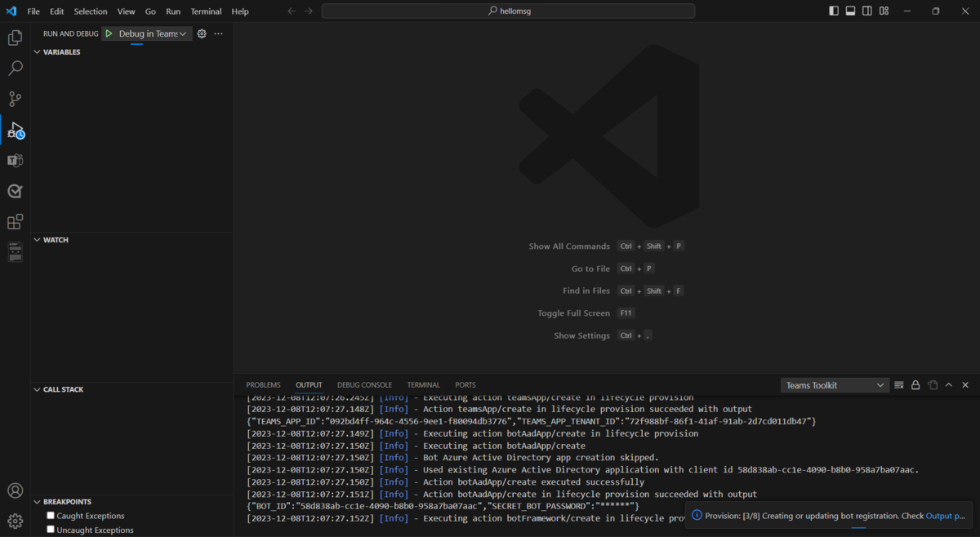This screenshot has height=537, width=980.
Task: Open the checkmark-circle view below the Teams icon
Action: [15, 191]
